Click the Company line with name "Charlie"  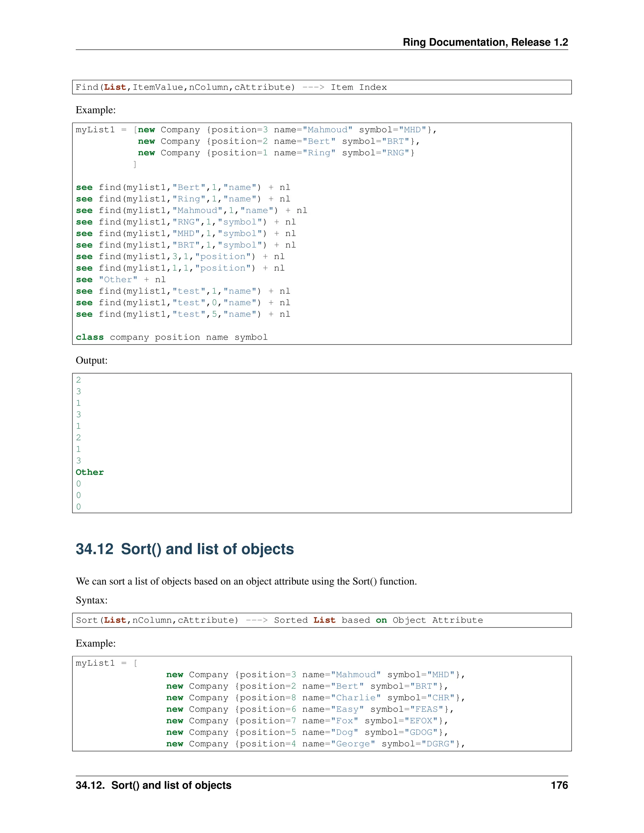pos(315,698)
